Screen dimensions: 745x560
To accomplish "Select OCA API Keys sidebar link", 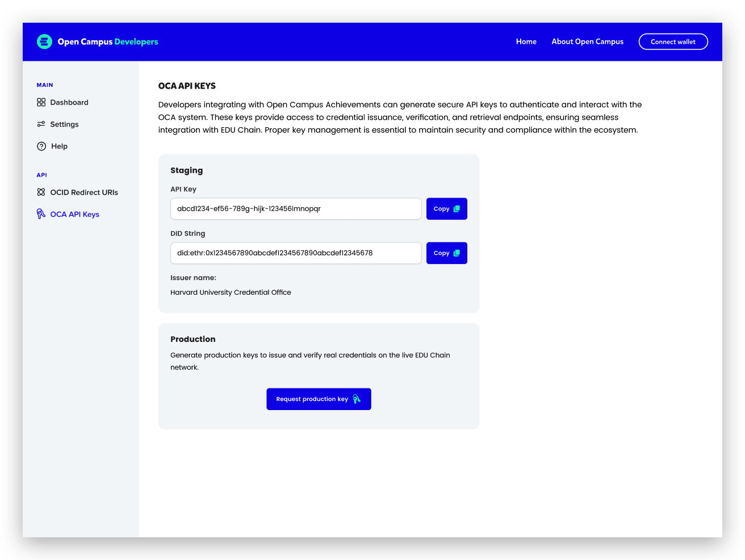I will tap(74, 214).
